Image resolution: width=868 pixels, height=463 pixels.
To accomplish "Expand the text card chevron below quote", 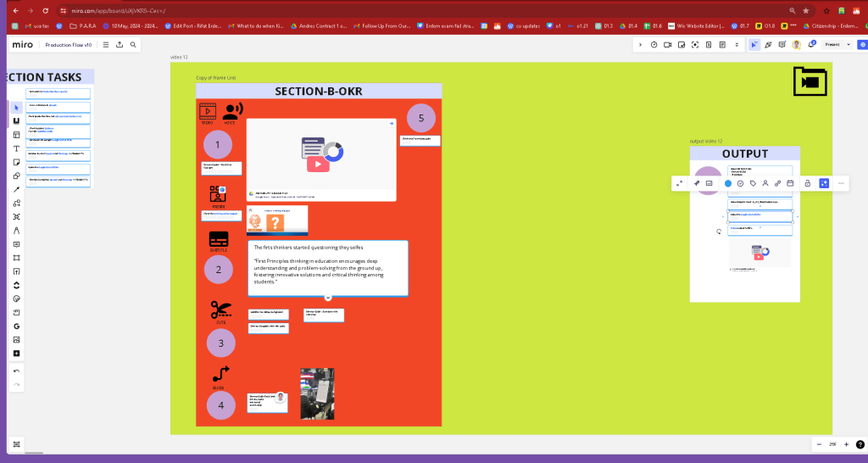I will pyautogui.click(x=328, y=298).
